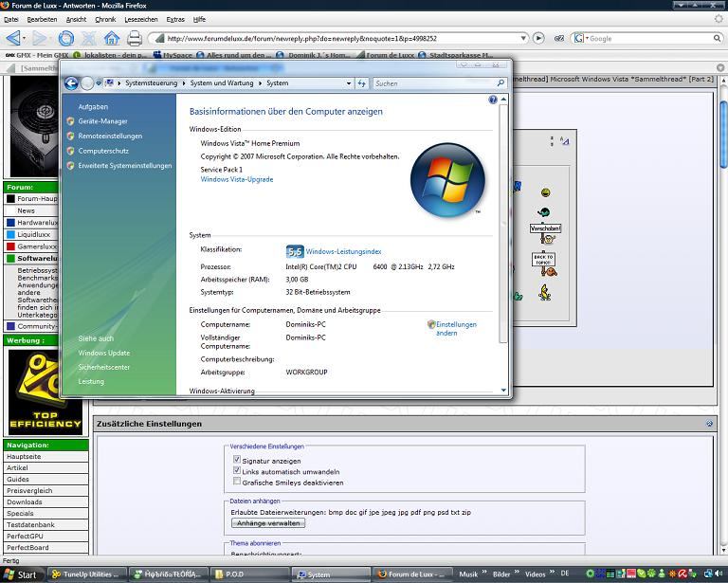728x583 pixels.
Task: Click shield icon next to Computerschutz
Action: 70,151
